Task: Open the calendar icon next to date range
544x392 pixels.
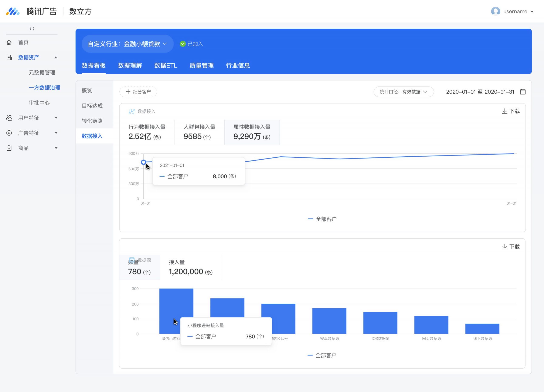Action: click(x=523, y=92)
